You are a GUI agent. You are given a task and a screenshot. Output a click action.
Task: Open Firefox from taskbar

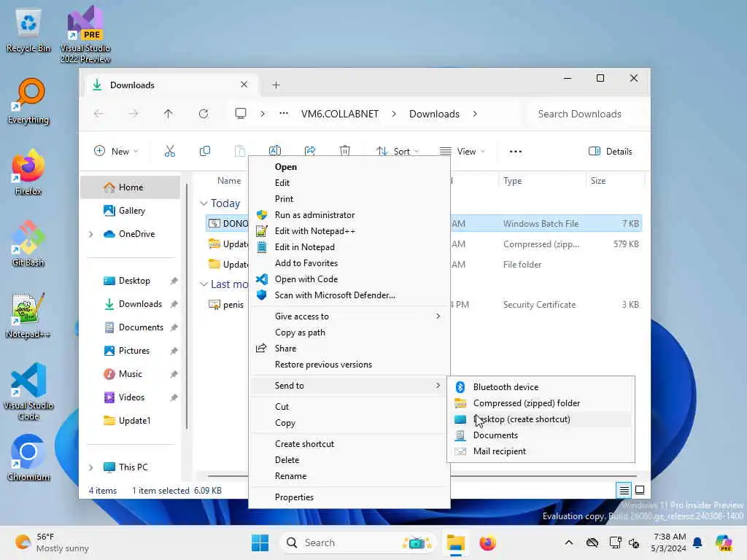point(487,542)
